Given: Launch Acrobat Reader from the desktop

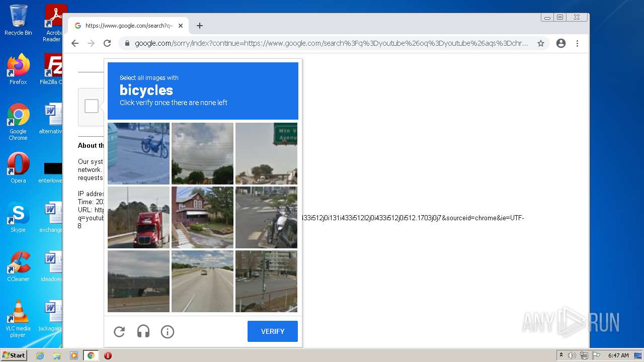Looking at the screenshot, I should [x=53, y=23].
